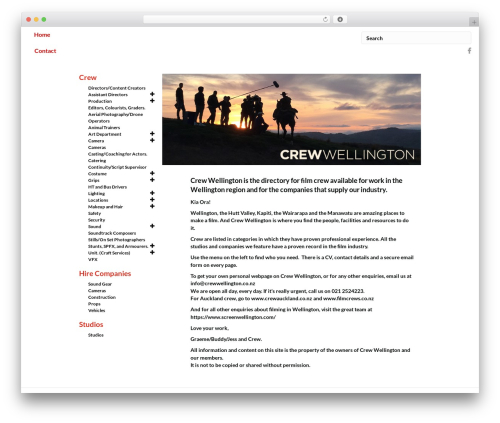The image size is (500, 423).
Task: Click the Hire Companies heading
Action: (105, 273)
